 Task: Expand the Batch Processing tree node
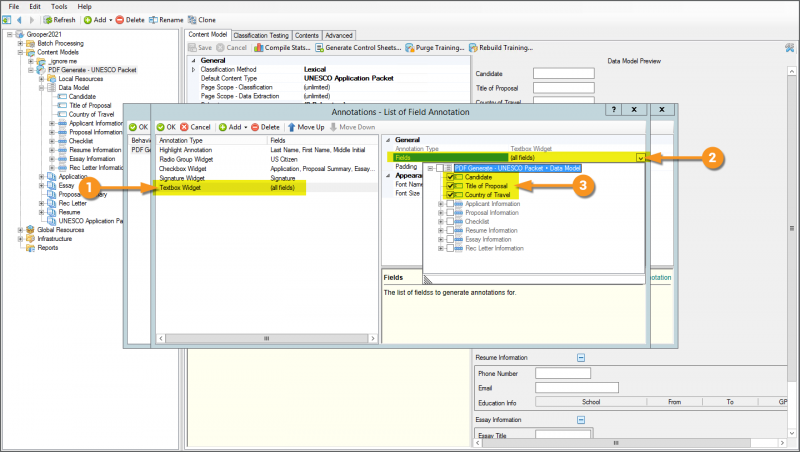click(19, 44)
